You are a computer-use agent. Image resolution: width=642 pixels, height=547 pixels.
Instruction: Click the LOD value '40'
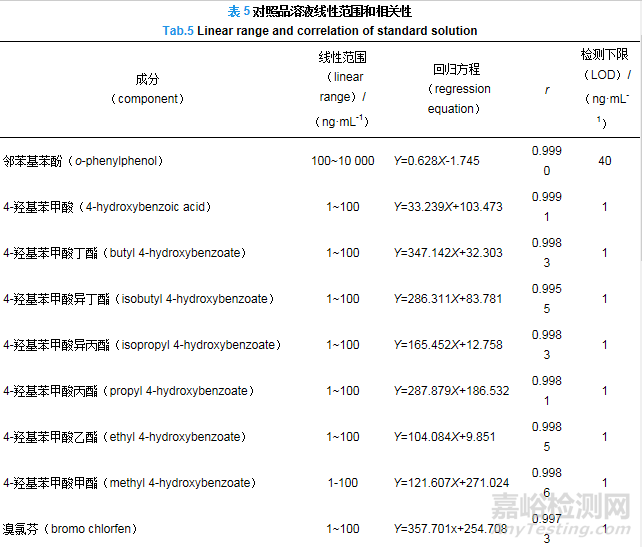604,161
